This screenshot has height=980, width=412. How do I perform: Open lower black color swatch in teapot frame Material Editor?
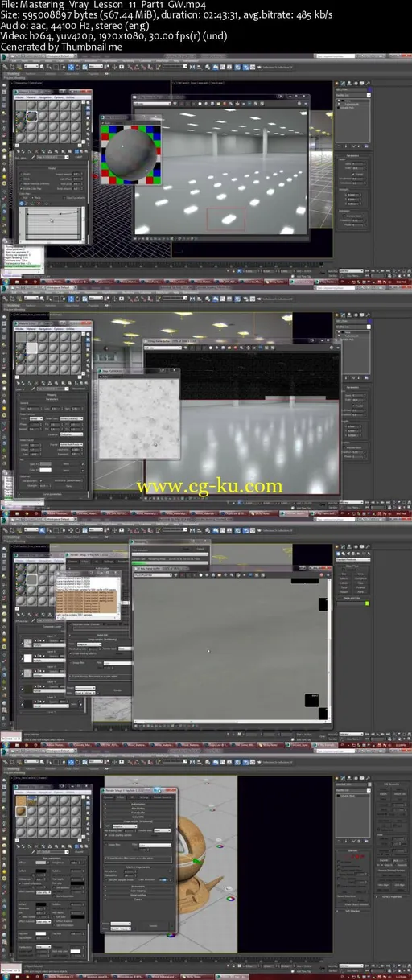click(40, 904)
